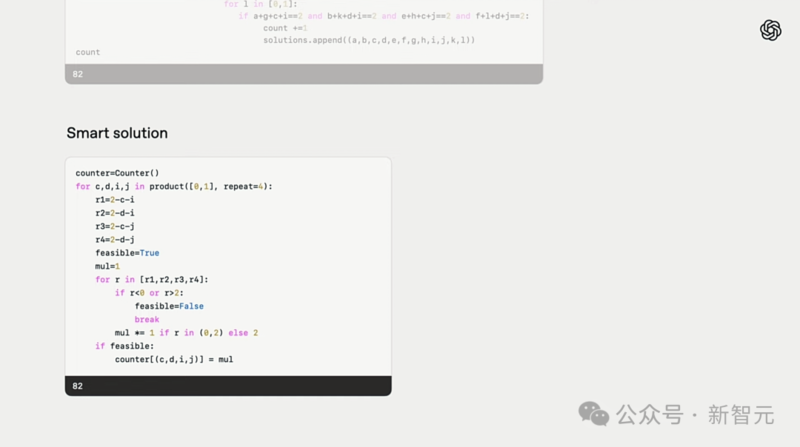The width and height of the screenshot is (800, 447).
Task: Click the "if r<0 or r>2:" condition
Action: coord(149,293)
